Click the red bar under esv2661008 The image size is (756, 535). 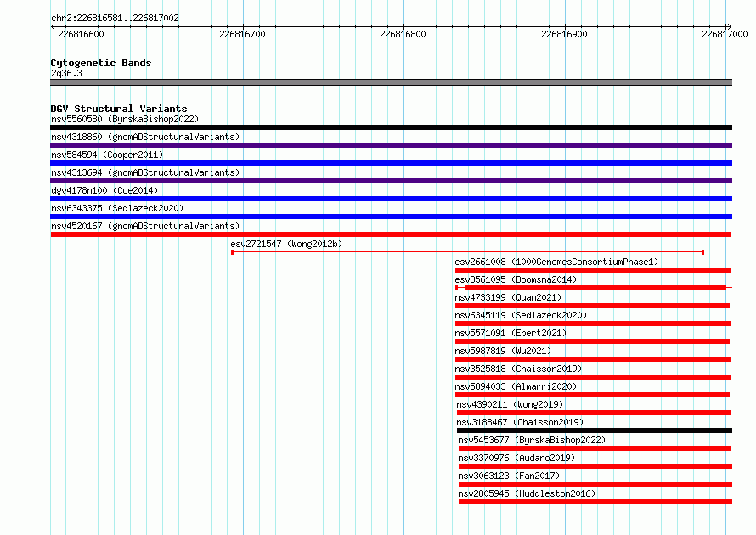[593, 270]
